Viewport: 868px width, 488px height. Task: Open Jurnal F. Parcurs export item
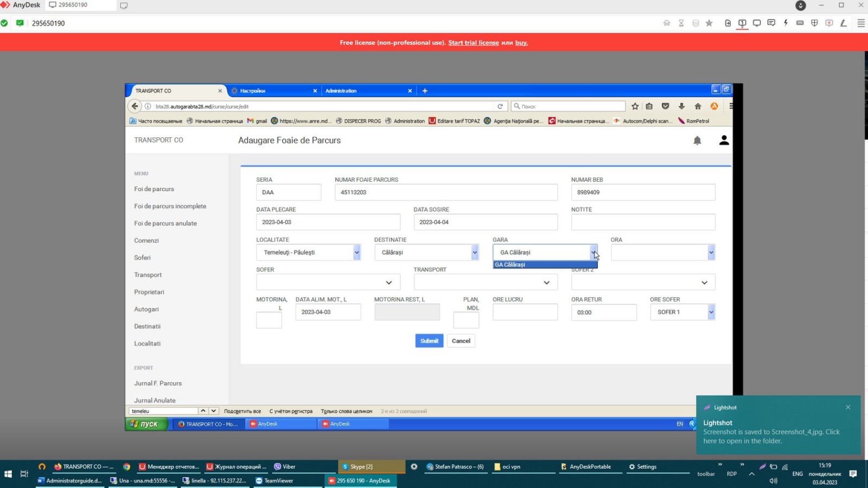click(158, 383)
